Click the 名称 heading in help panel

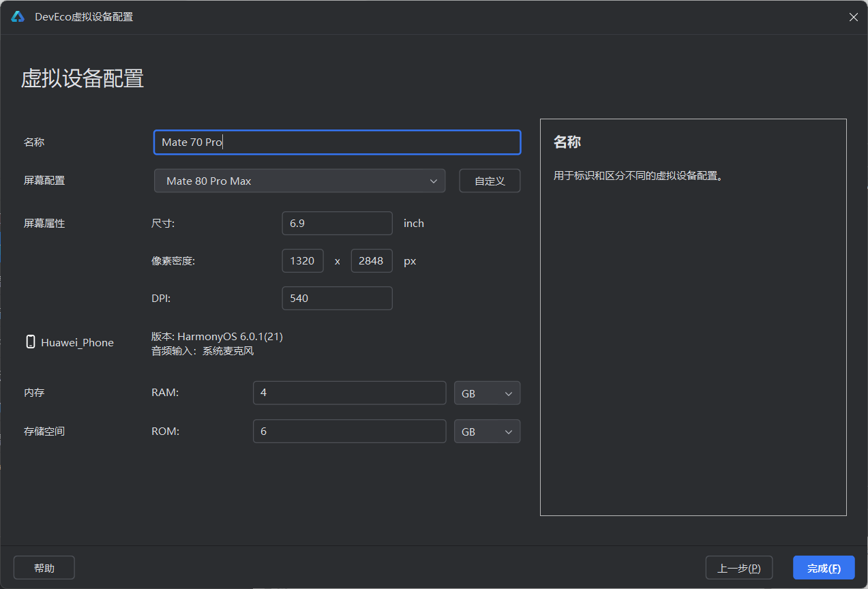tap(567, 142)
